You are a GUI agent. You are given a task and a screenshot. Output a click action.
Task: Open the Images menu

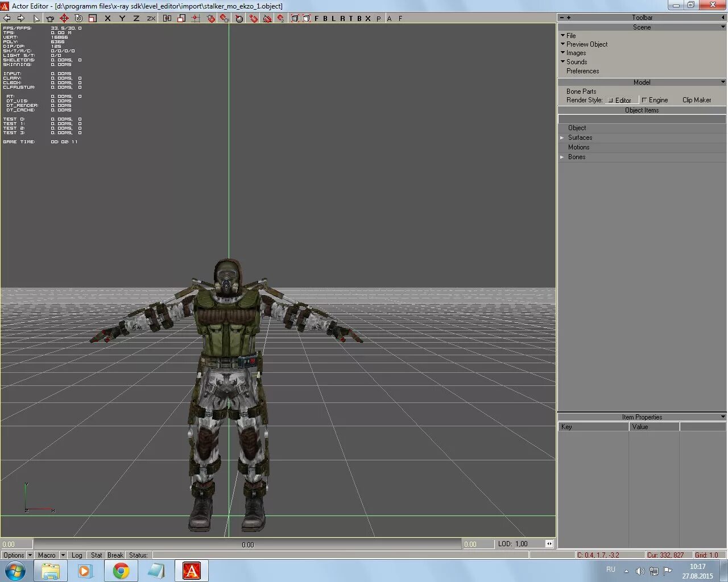[576, 53]
